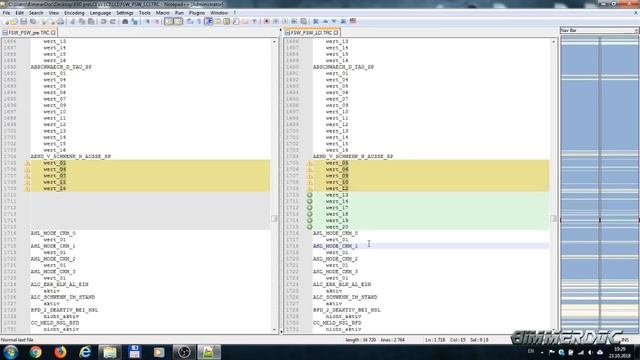Open the Language menu
Viewport: 640px width, 360px height.
point(100,13)
